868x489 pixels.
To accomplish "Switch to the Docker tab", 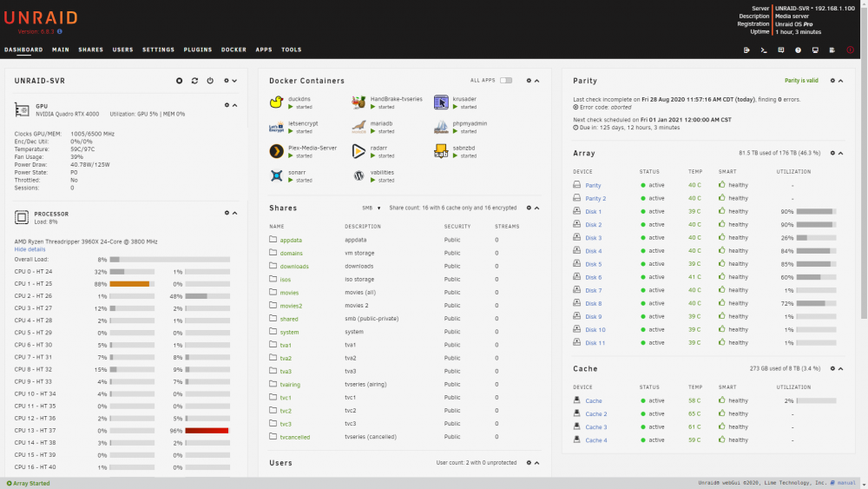I will [233, 50].
